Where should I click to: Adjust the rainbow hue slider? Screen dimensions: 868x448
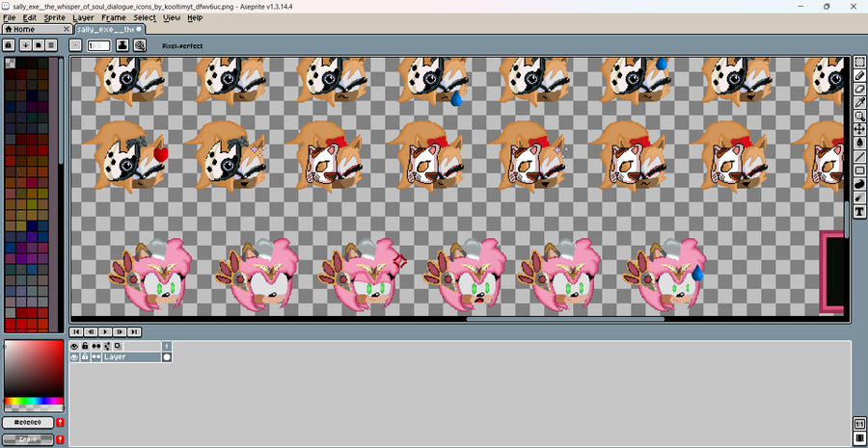coord(35,401)
